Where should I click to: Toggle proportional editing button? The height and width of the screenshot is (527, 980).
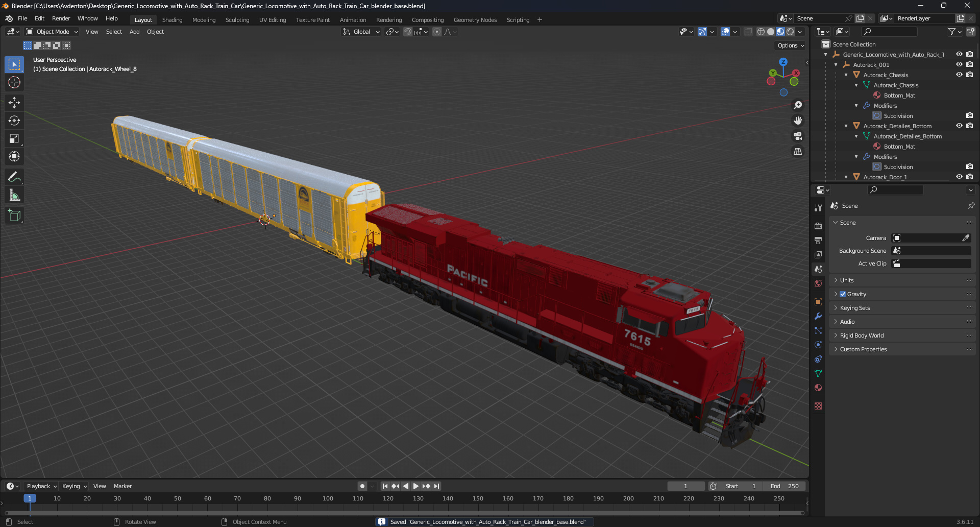point(437,32)
